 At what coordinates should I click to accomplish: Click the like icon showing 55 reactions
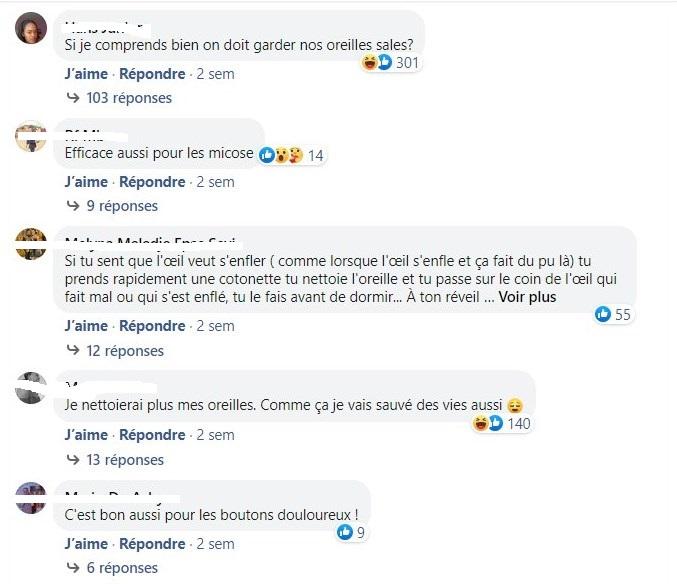coord(613,314)
